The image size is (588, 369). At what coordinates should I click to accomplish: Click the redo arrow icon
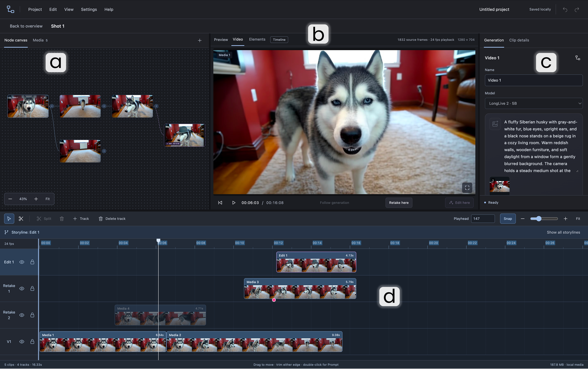pyautogui.click(x=577, y=10)
